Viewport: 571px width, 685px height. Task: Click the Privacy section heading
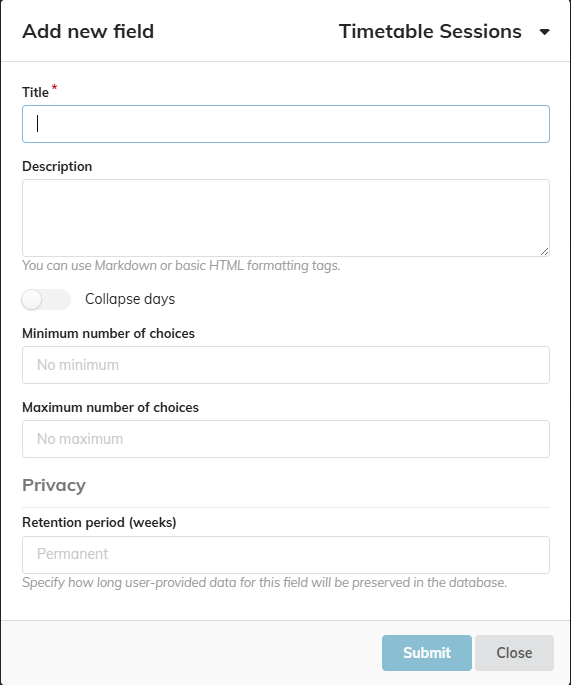(54, 485)
